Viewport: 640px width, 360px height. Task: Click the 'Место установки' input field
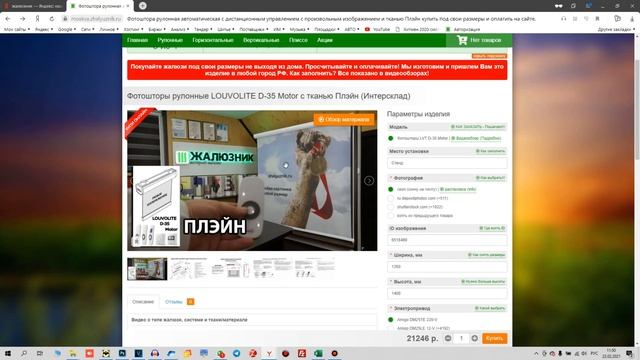click(447, 163)
